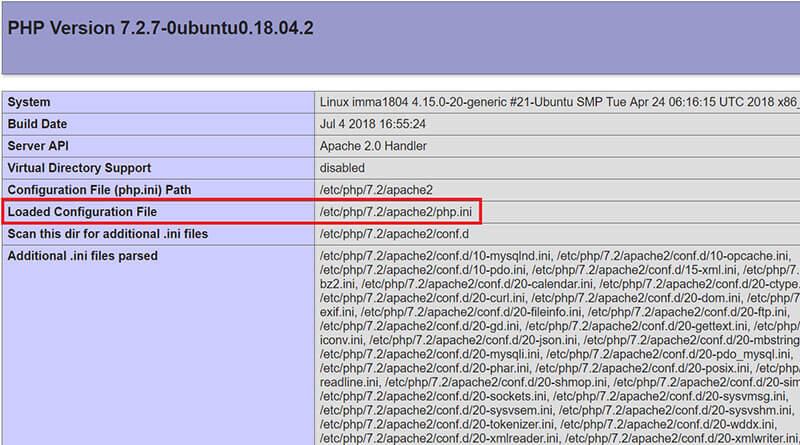The width and height of the screenshot is (800, 445).
Task: Click the 20-sysvshm.ini path in parsed files
Action: point(675,410)
